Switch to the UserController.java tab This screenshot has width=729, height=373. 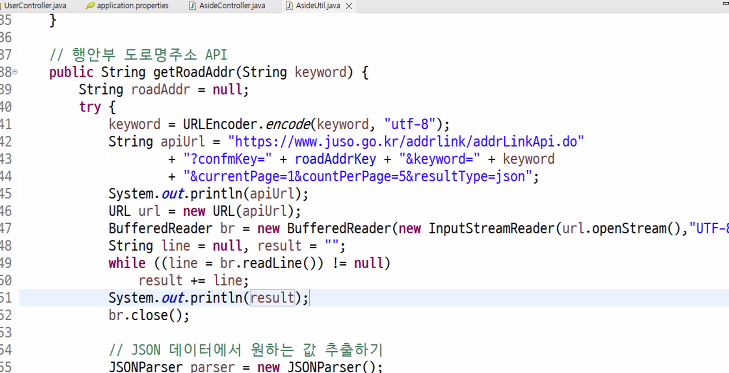34,6
